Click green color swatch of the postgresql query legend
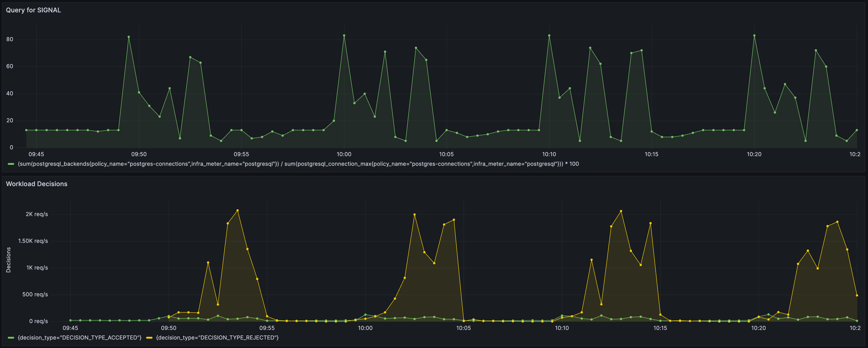This screenshot has width=868, height=348. [11, 164]
